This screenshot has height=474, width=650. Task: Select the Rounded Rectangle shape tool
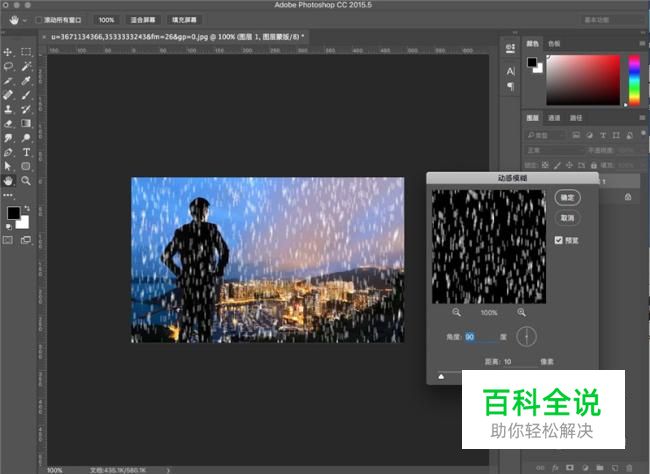pos(26,166)
